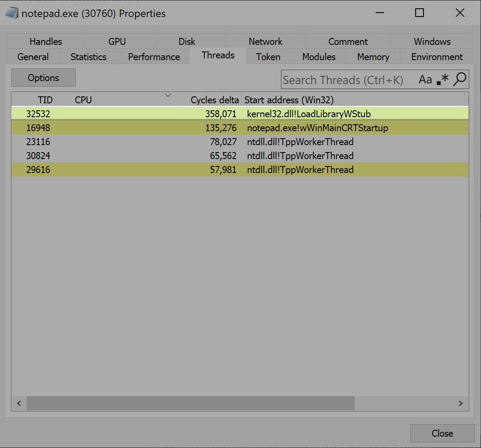Go to the Statistics tab
Screen dimensions: 481x448
[x=88, y=57]
